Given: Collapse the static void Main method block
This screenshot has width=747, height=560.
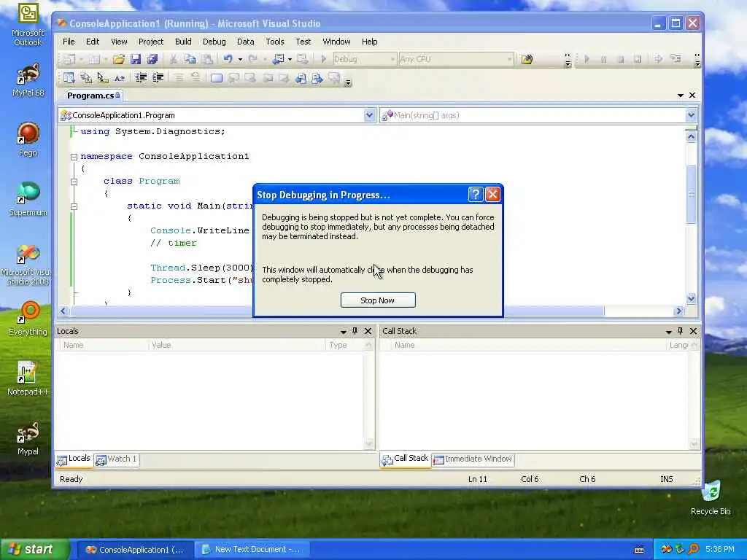Looking at the screenshot, I should (74, 206).
